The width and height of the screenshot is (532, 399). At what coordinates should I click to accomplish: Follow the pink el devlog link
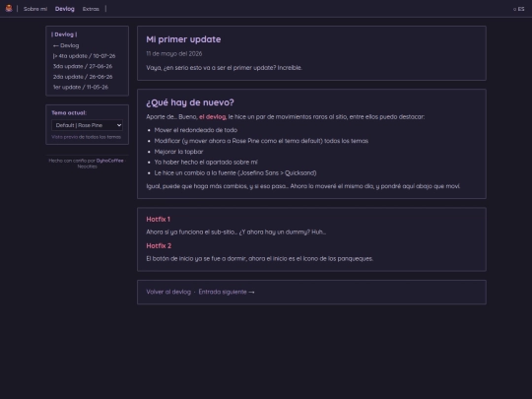click(213, 116)
